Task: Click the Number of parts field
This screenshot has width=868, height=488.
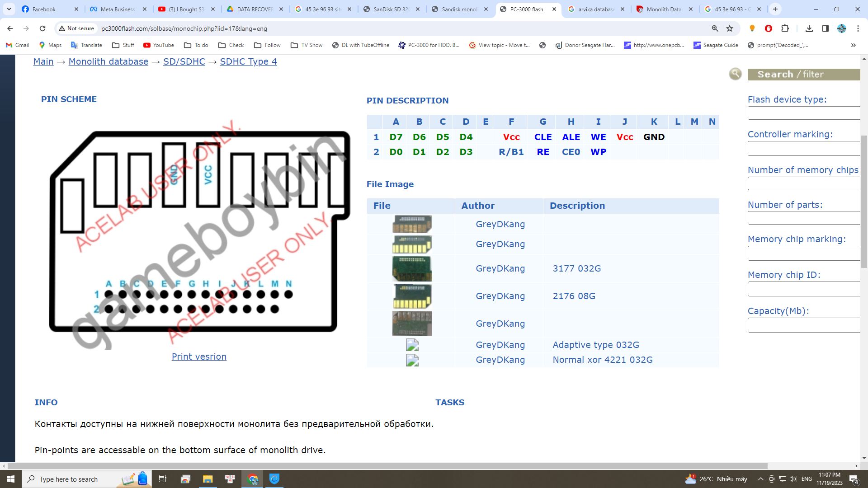Action: point(804,218)
